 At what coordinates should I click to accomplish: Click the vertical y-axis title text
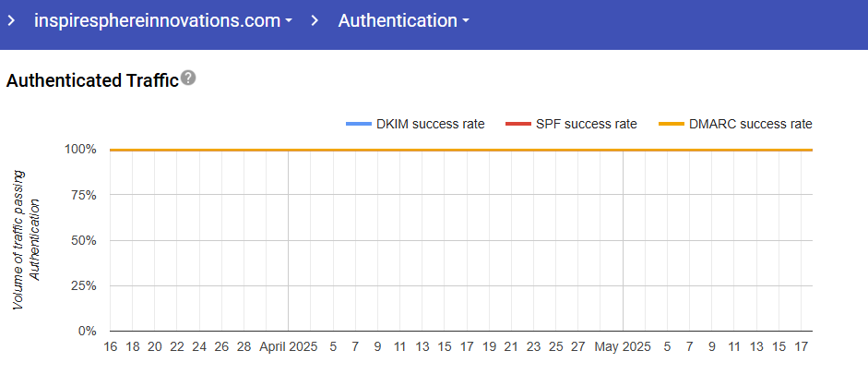click(27, 239)
